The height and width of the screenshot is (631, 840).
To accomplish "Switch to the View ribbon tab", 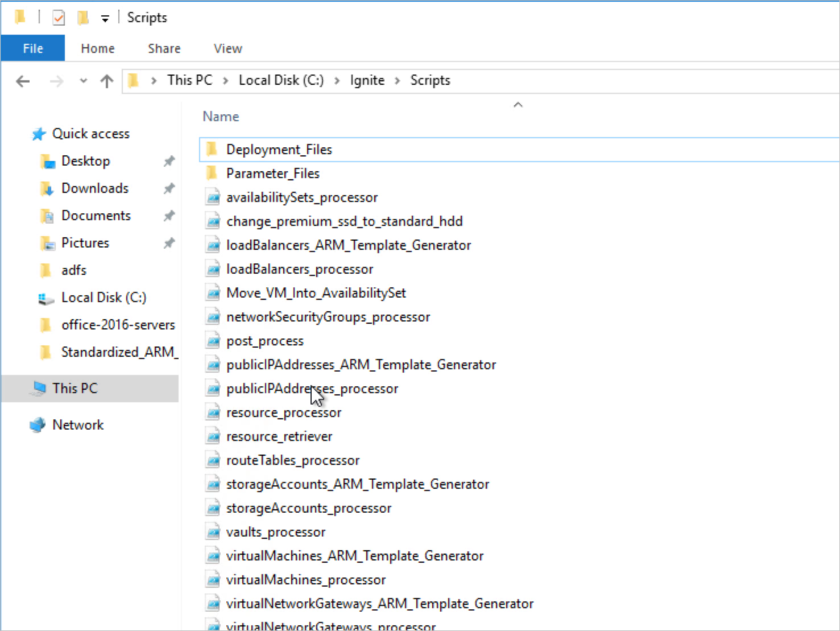I will (x=227, y=48).
